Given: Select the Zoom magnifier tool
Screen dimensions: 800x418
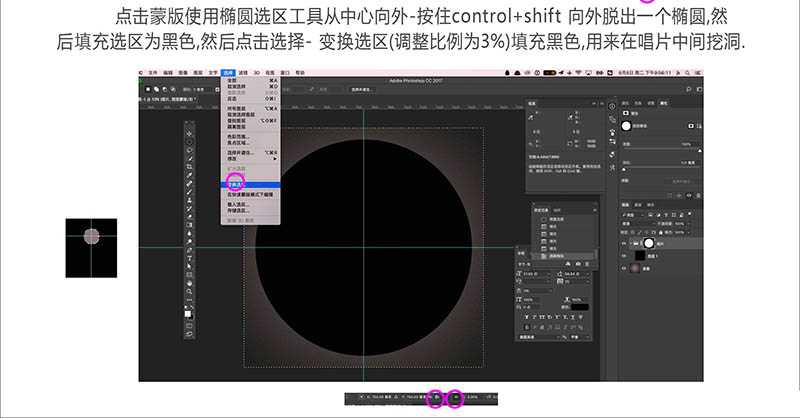Looking at the screenshot, I should click(189, 291).
